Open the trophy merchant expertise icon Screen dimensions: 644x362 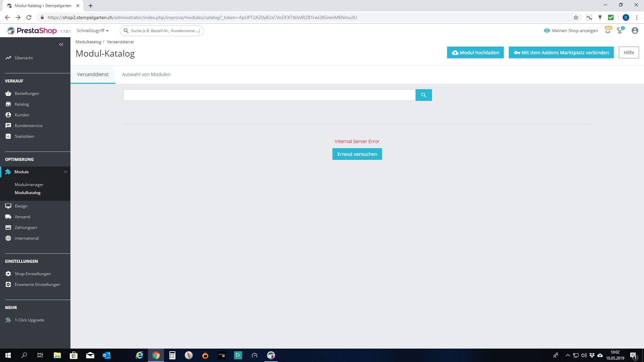tap(620, 31)
